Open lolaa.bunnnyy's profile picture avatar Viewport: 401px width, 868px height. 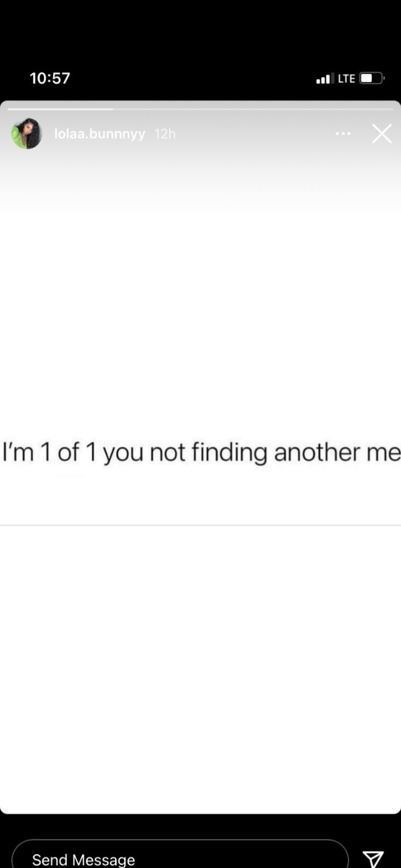[x=26, y=134]
